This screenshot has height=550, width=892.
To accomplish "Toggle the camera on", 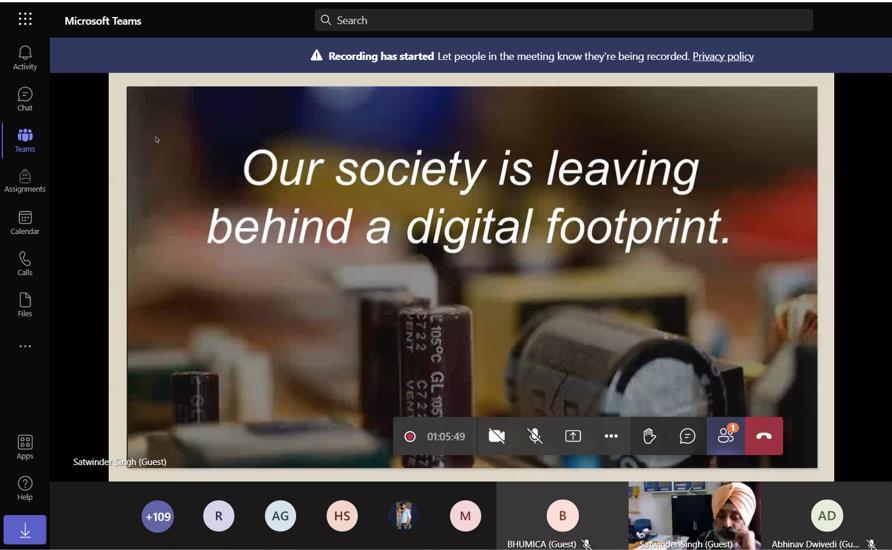I will (x=497, y=436).
